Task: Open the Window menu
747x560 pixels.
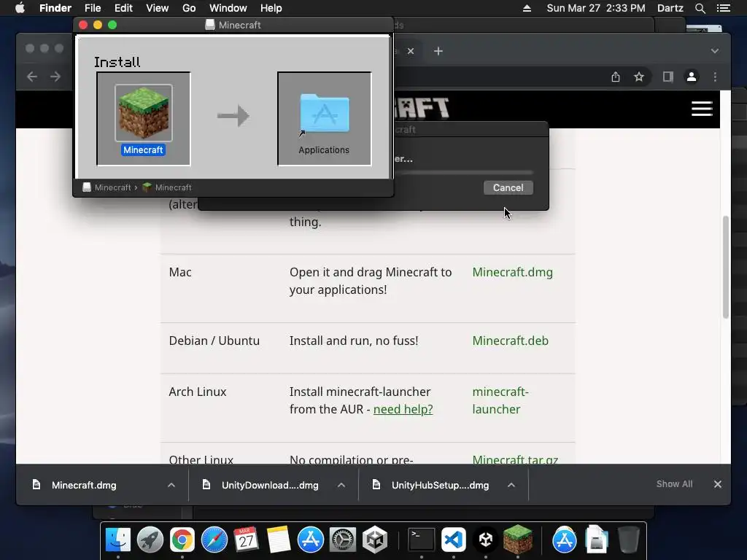Action: [x=228, y=8]
